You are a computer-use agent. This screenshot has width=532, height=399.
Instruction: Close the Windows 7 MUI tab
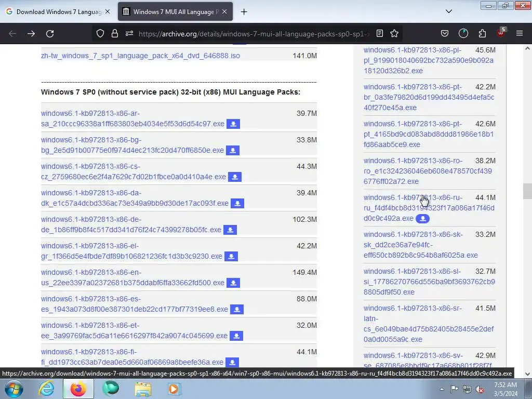point(224,11)
